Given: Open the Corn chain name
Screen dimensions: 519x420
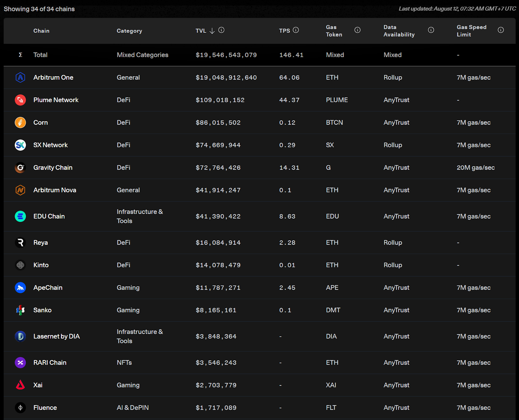Looking at the screenshot, I should 41,123.
